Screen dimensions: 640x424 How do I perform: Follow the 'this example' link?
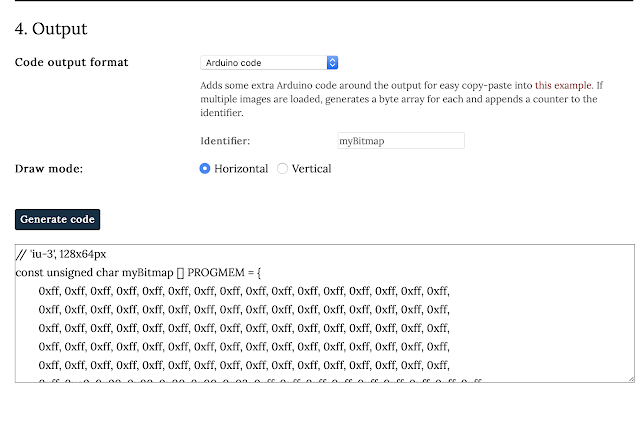[563, 85]
